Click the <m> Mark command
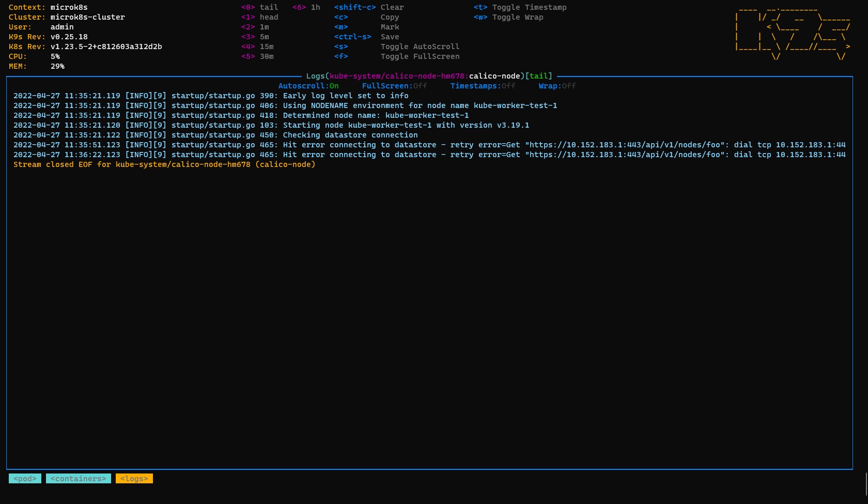868x504 pixels. coord(367,27)
